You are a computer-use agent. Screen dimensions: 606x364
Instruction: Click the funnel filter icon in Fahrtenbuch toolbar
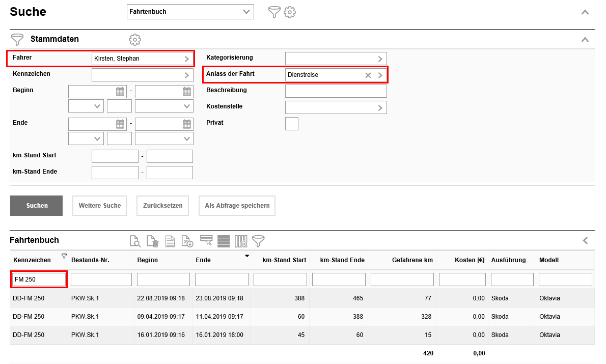point(259,241)
